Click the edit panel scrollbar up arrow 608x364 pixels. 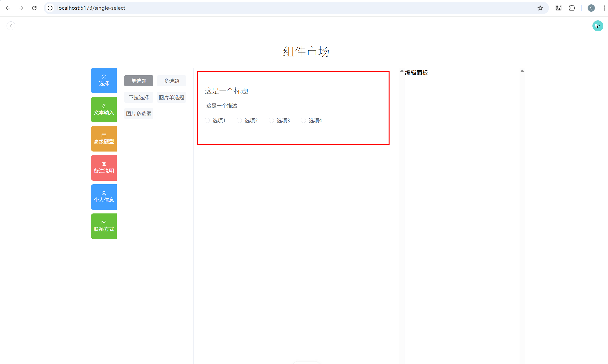pos(522,71)
